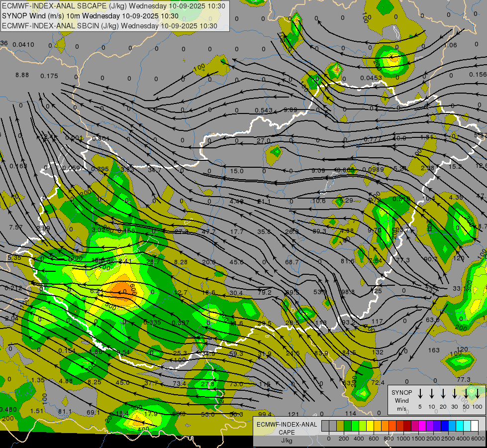
Task: Click the CIN value 79.2
Action: point(265,293)
